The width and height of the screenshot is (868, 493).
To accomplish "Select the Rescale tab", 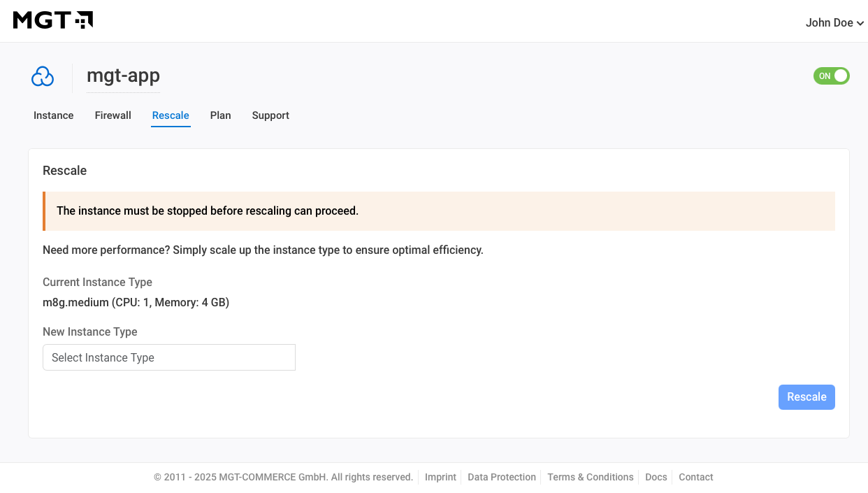I will coord(171,115).
